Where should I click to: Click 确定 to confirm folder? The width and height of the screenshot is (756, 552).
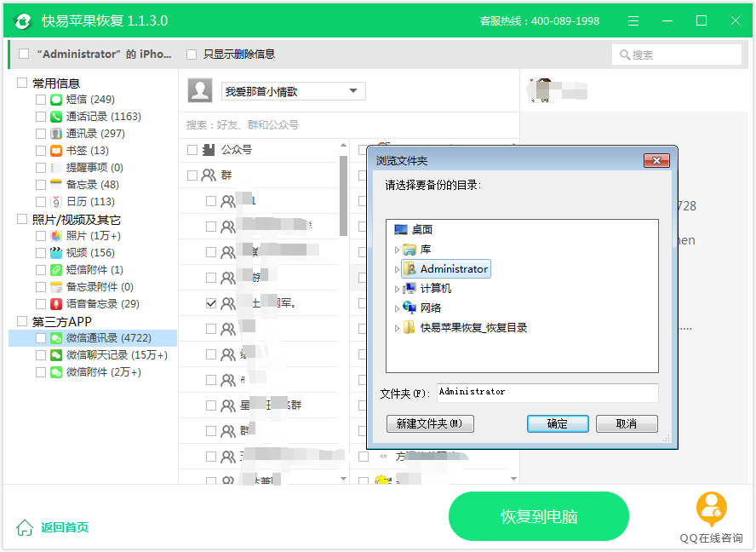coord(558,423)
